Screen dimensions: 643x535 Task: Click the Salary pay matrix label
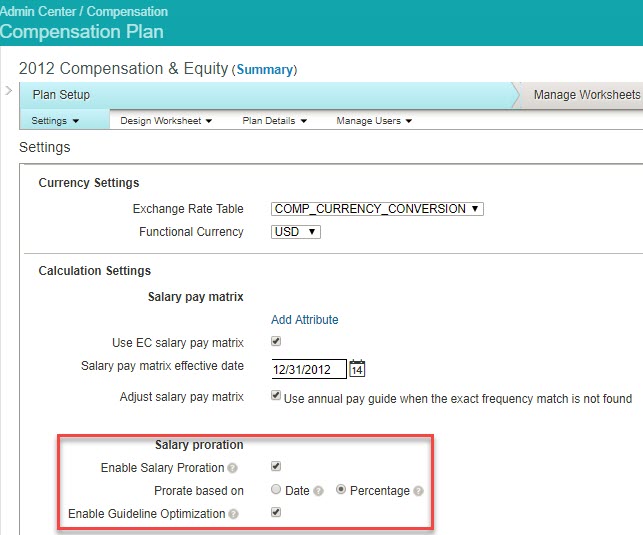(x=196, y=296)
